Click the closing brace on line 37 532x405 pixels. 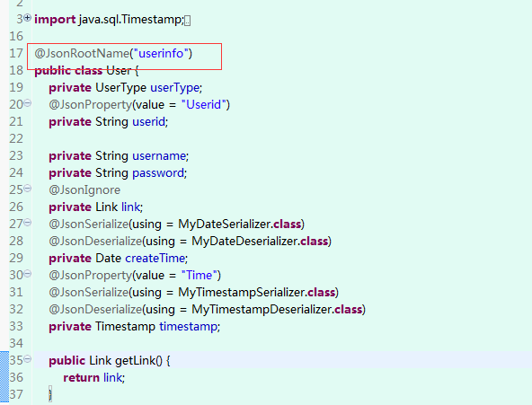click(x=50, y=394)
